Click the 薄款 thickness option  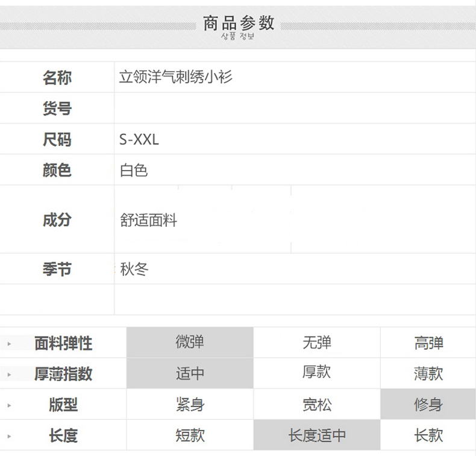[x=428, y=373]
